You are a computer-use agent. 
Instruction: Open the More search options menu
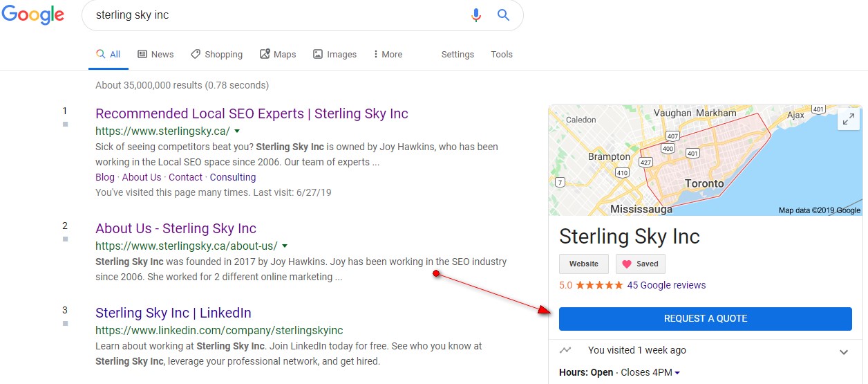pos(388,54)
